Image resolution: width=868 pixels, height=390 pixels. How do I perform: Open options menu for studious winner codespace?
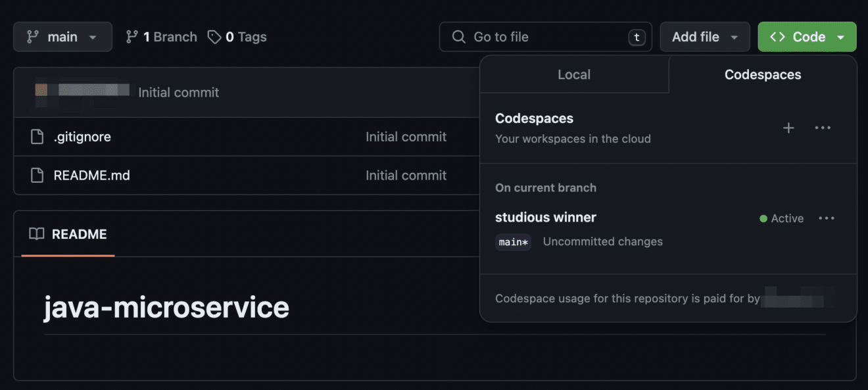click(827, 218)
